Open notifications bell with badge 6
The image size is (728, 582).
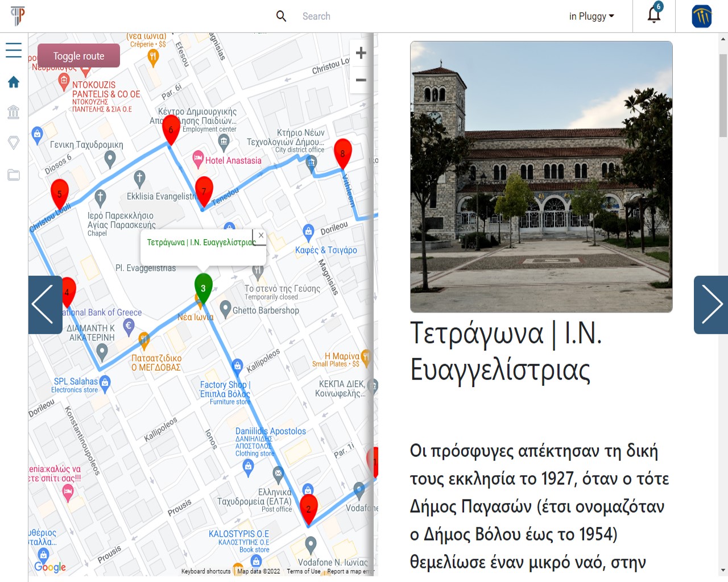(x=654, y=15)
